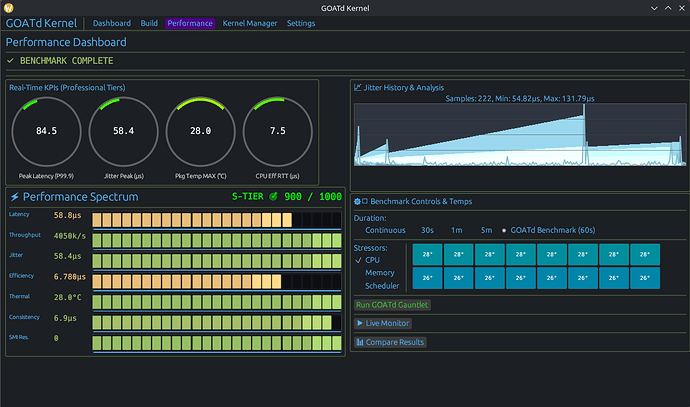The image size is (690, 407).
Task: Enable the Scheduler stressor
Action: click(382, 285)
